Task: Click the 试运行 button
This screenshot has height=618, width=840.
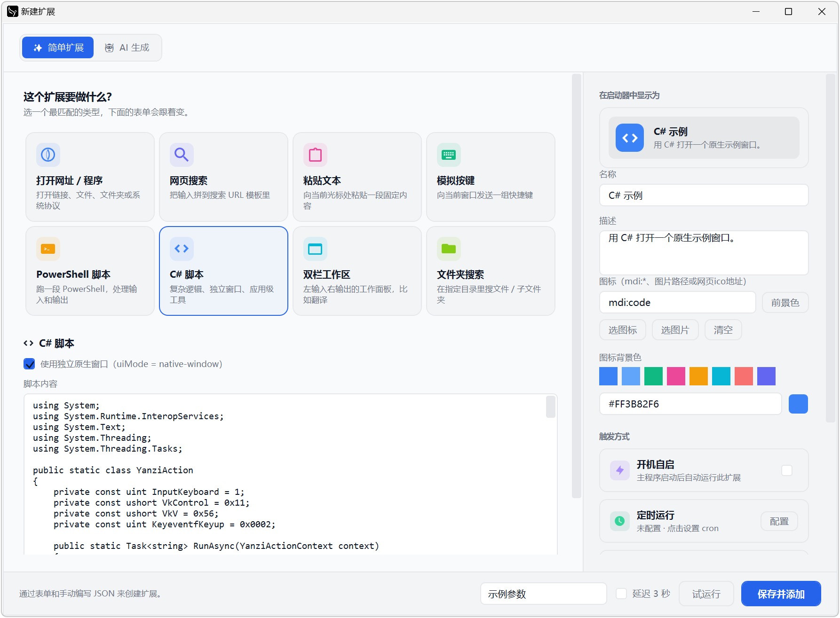Action: (706, 594)
